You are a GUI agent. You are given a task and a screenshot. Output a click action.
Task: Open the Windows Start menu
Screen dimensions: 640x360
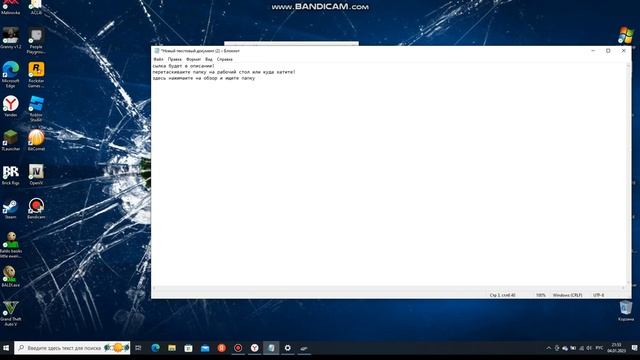point(6,348)
